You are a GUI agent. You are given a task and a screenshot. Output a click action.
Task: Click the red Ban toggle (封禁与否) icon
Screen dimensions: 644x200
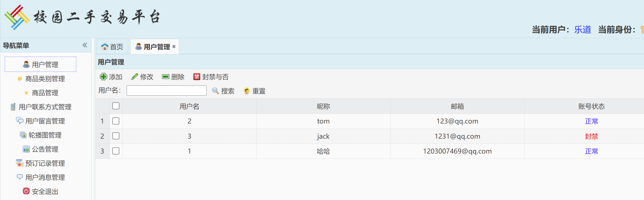(x=197, y=77)
